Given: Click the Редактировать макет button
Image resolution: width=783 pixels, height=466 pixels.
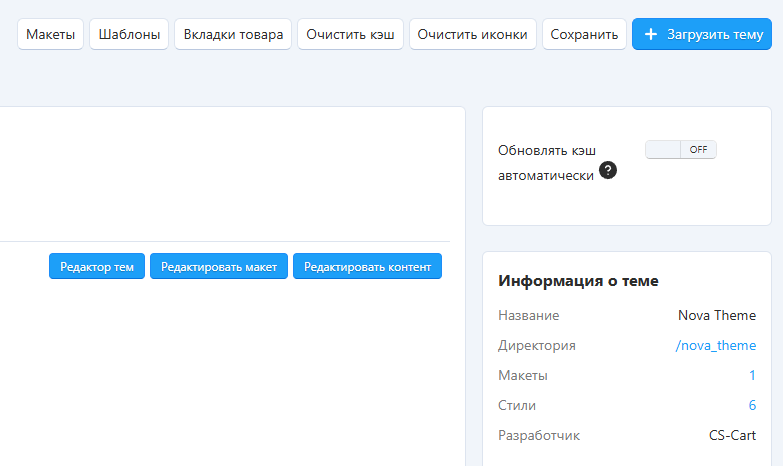Looking at the screenshot, I should [219, 267].
